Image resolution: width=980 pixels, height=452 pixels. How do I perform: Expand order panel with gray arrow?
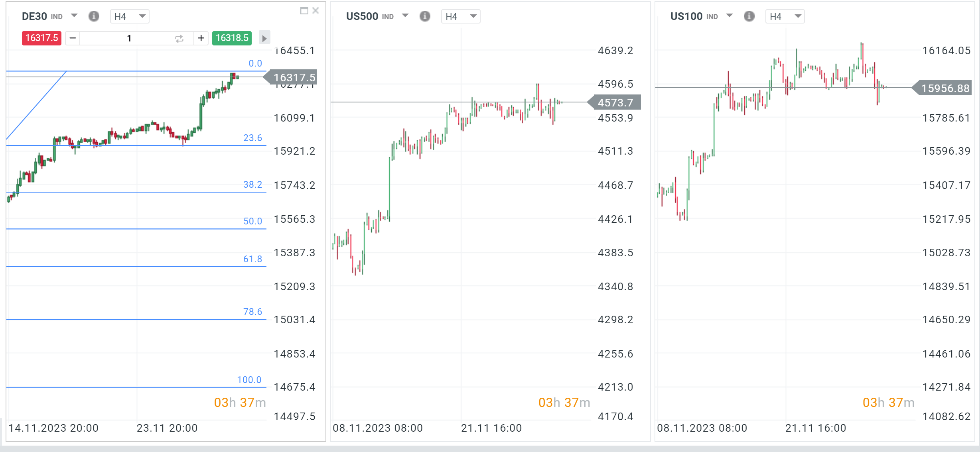click(x=264, y=38)
